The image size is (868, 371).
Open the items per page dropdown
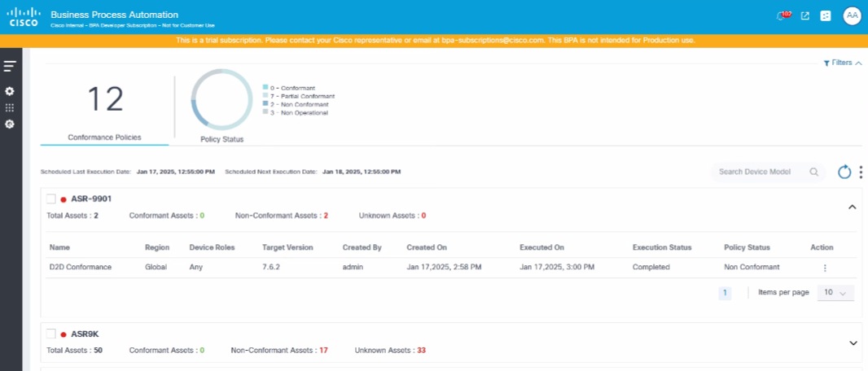(835, 292)
